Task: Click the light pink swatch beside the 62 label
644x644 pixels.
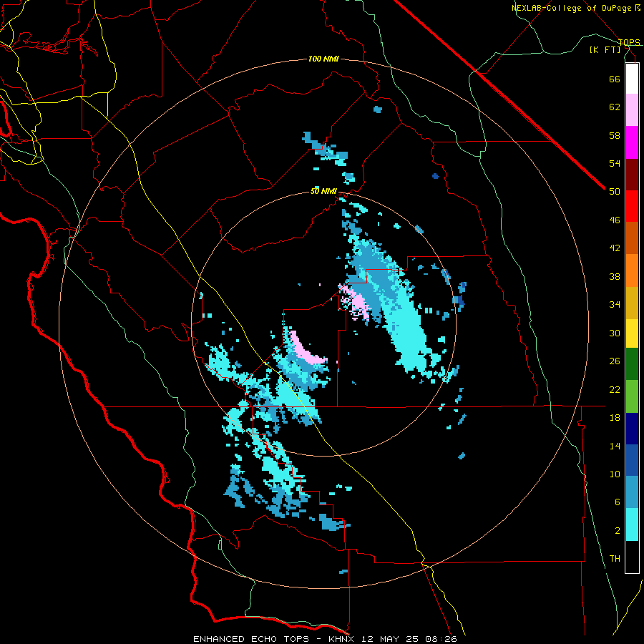Action: click(632, 110)
